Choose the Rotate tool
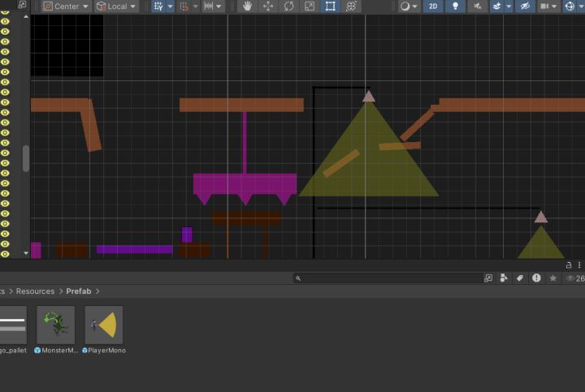This screenshot has height=392, width=585. (288, 6)
